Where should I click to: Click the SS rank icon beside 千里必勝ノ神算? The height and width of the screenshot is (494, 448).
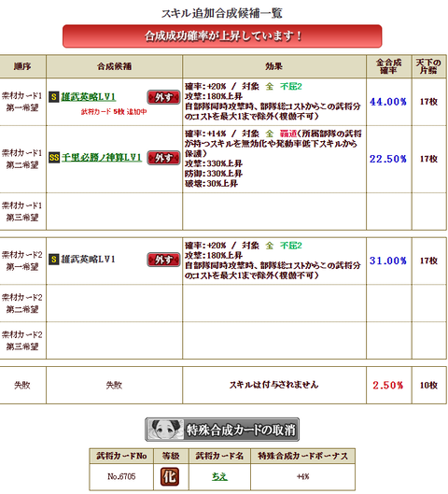[54, 157]
